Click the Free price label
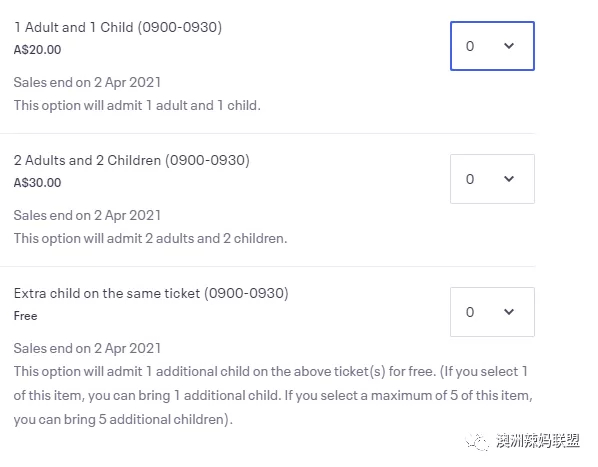The width and height of the screenshot is (598, 467). pos(26,316)
